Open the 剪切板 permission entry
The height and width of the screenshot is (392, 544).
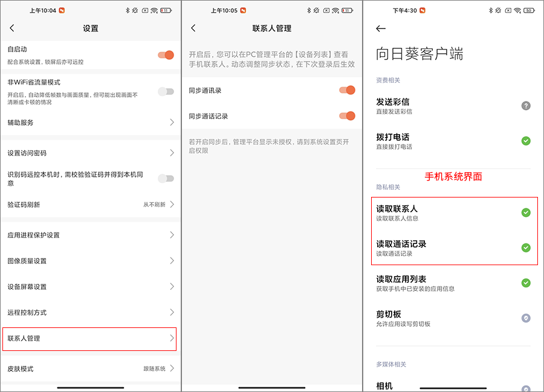click(x=453, y=318)
